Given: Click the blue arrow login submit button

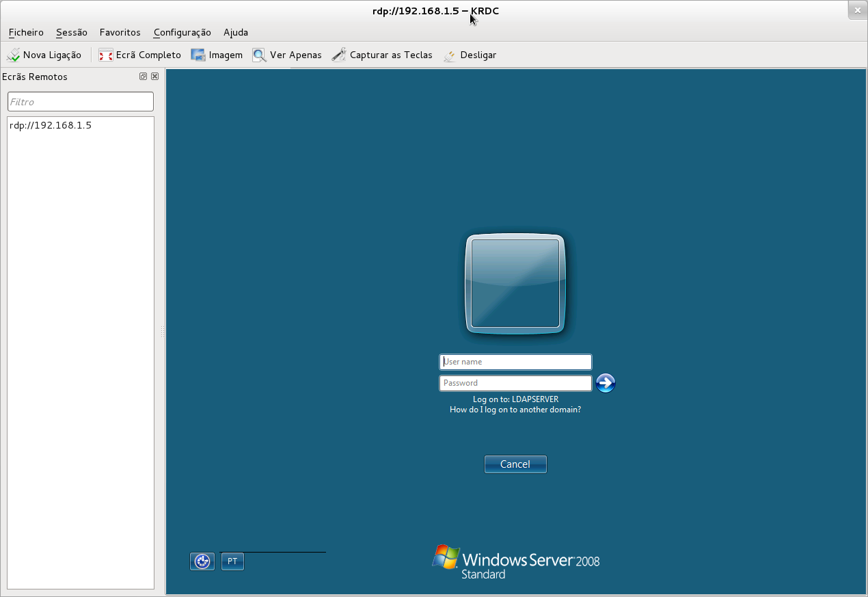Looking at the screenshot, I should point(606,383).
